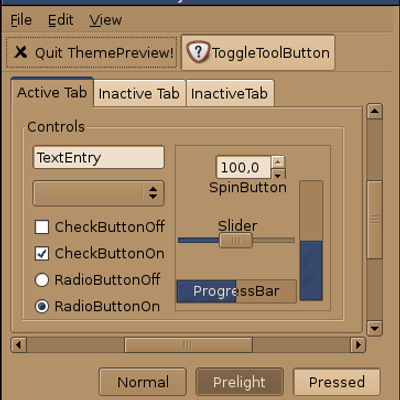Select the RadioButtonOff option
This screenshot has width=400, height=400.
pyautogui.click(x=42, y=280)
